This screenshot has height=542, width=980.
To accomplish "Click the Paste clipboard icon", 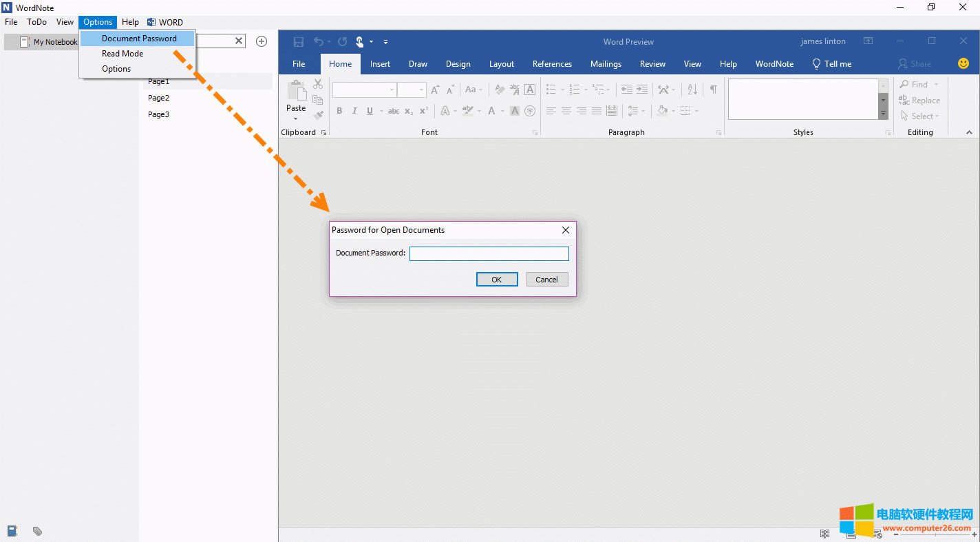I will (x=296, y=94).
